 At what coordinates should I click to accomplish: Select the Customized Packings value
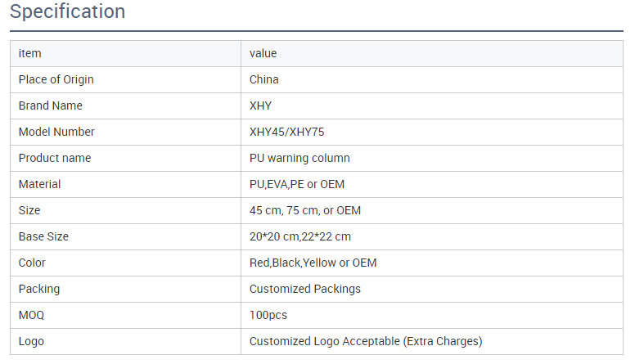pos(305,289)
